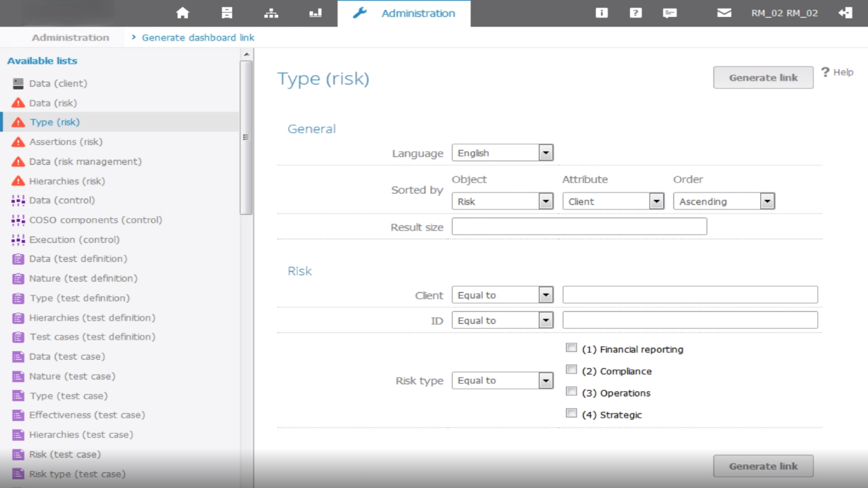This screenshot has height=488, width=868.
Task: Click clipboard icon beside Nature (test definition)
Action: coord(18,279)
